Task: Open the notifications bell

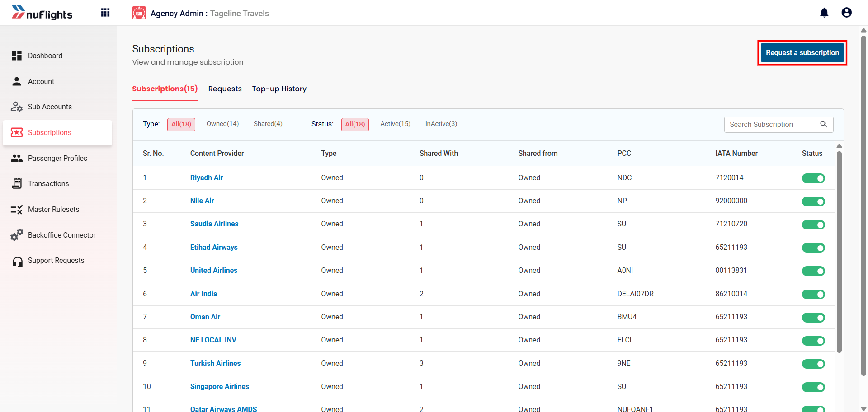Action: click(x=824, y=13)
